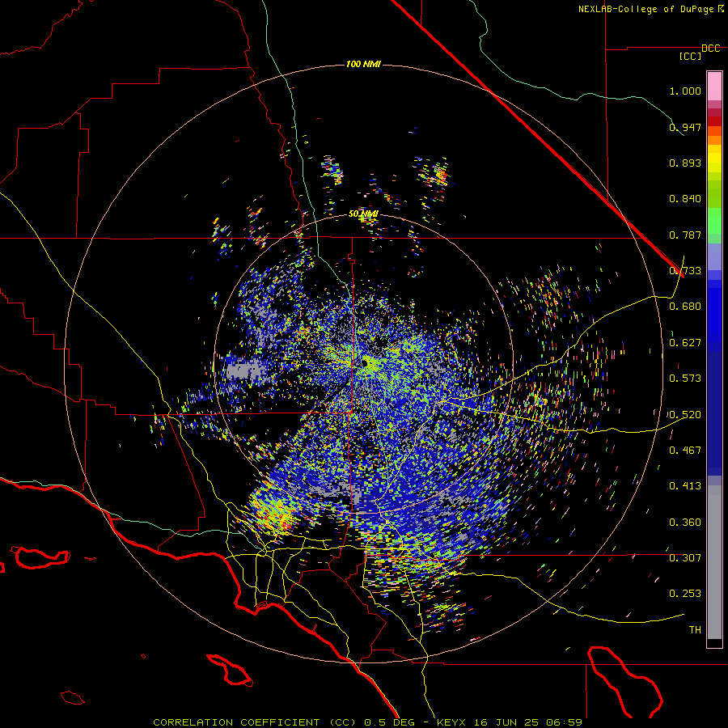Select the 0.467 legend value
The image size is (728, 728).
point(685,451)
